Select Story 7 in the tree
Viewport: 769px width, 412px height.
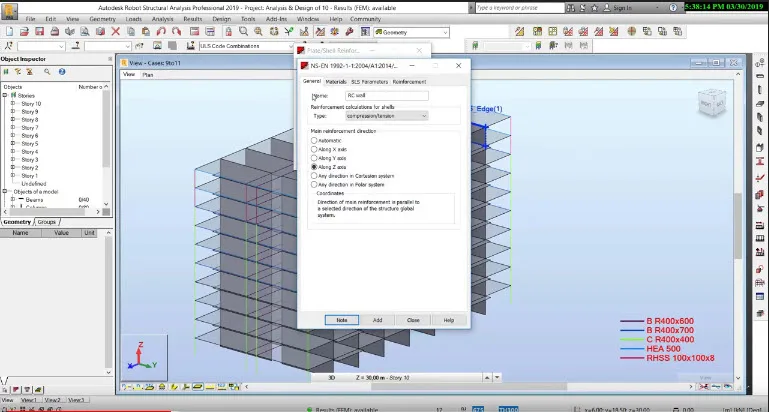coord(29,128)
